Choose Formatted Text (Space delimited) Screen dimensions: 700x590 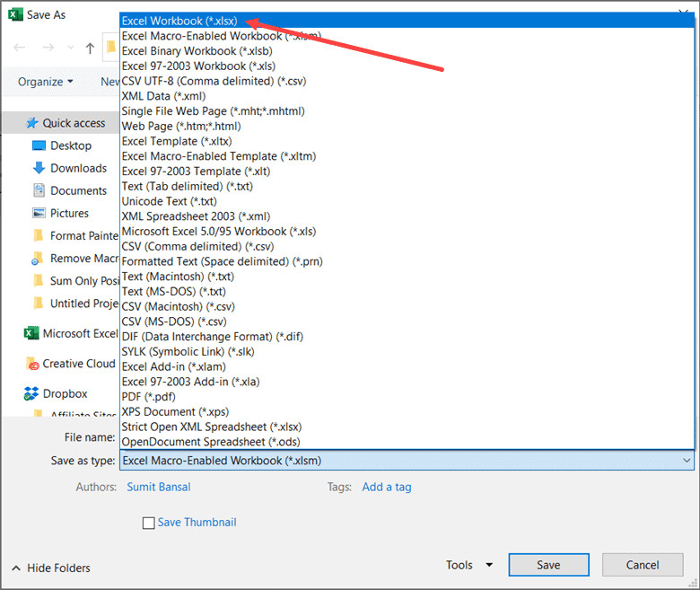[x=407, y=261]
